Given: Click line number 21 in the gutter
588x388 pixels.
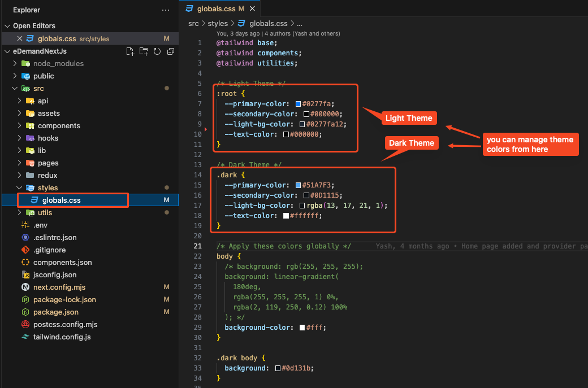Looking at the screenshot, I should [198, 246].
